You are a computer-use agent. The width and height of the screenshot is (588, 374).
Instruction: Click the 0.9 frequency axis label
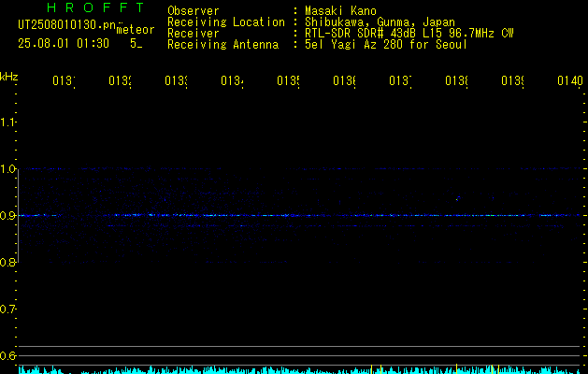(7, 216)
